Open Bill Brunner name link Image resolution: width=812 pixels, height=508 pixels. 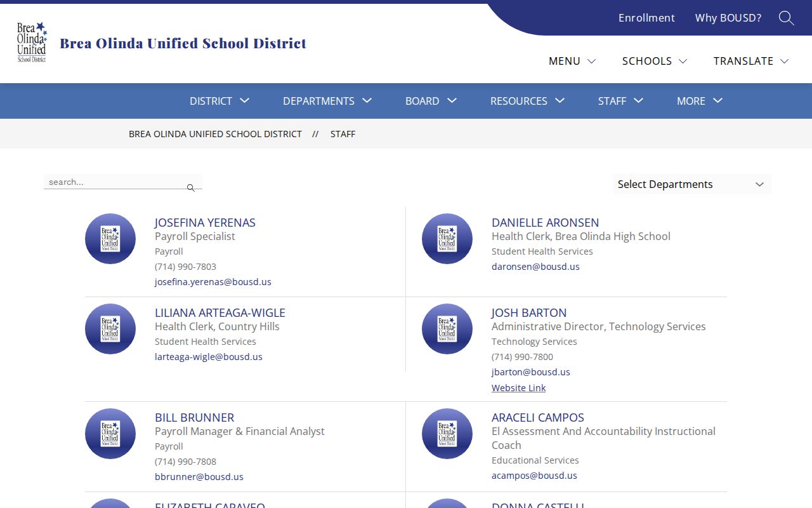coord(194,417)
